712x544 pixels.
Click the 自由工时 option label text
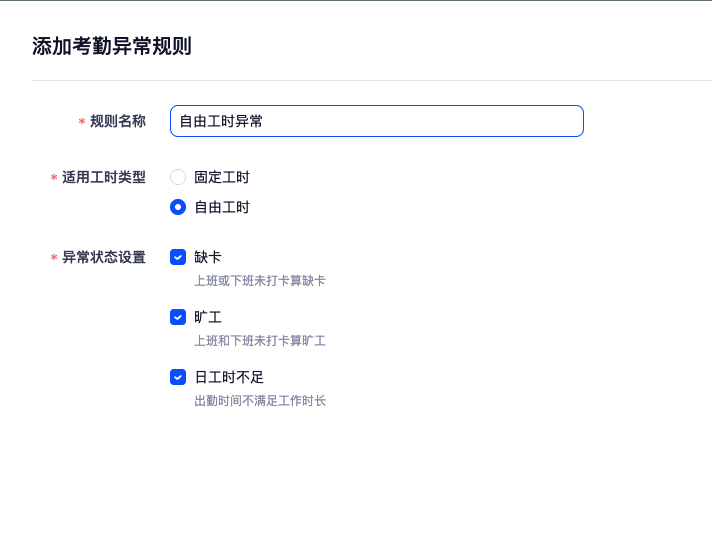tap(222, 207)
